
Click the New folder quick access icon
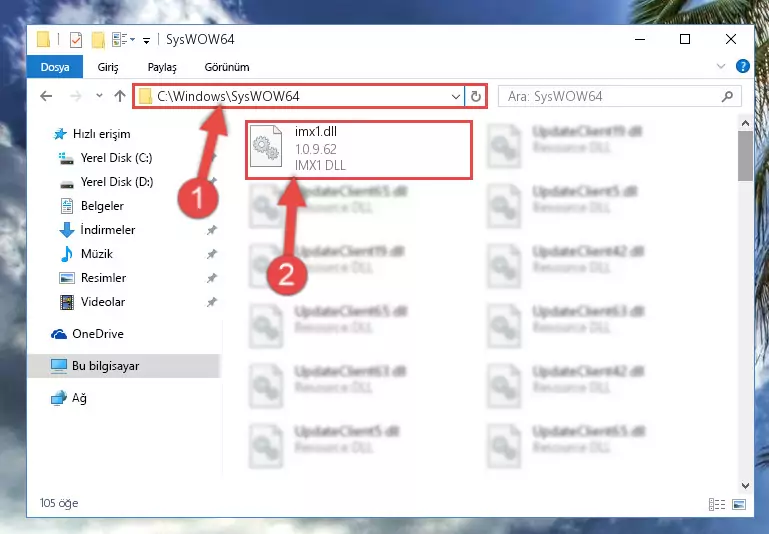click(x=98, y=40)
